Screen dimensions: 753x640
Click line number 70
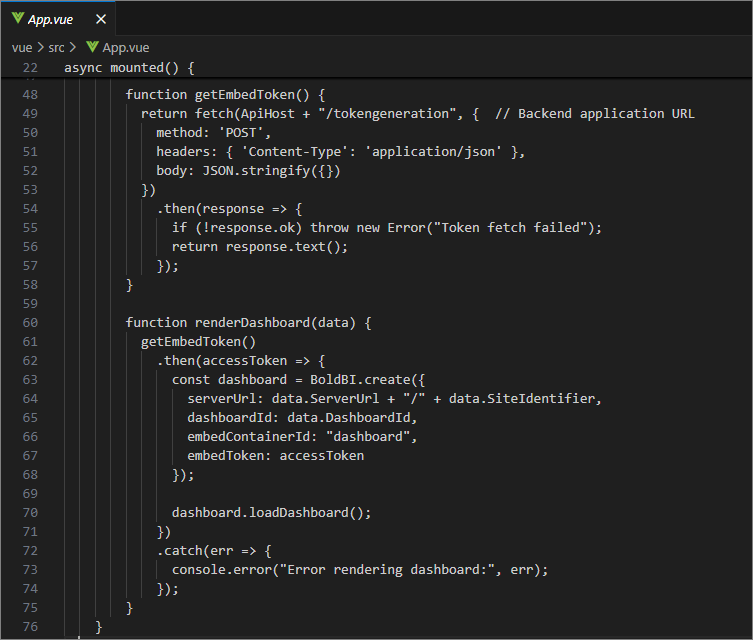pos(30,513)
